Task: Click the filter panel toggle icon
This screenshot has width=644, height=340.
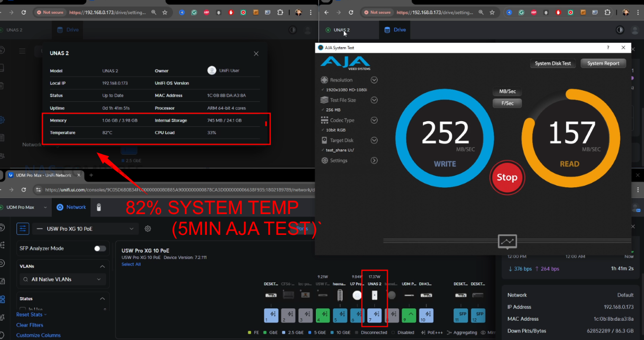Action: [23, 229]
